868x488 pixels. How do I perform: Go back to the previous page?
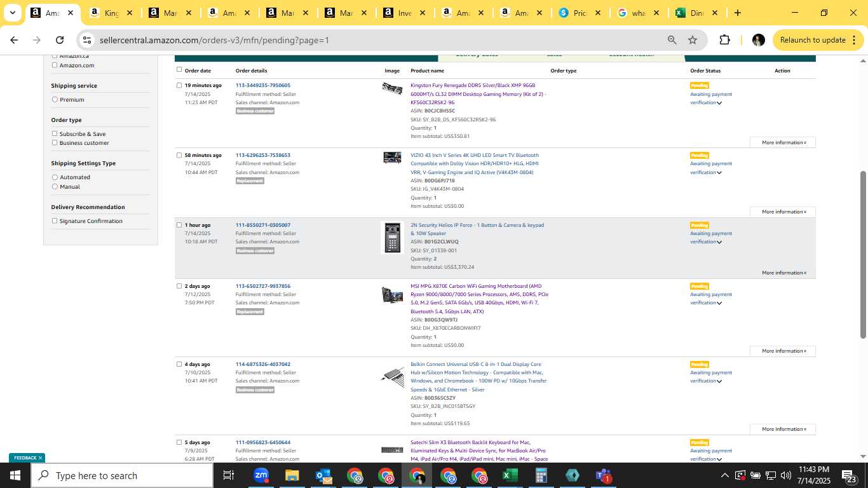coord(14,40)
